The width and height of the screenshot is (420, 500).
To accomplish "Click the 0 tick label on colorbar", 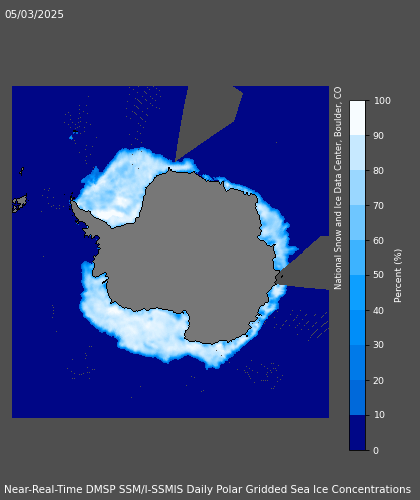I will 376,450.
